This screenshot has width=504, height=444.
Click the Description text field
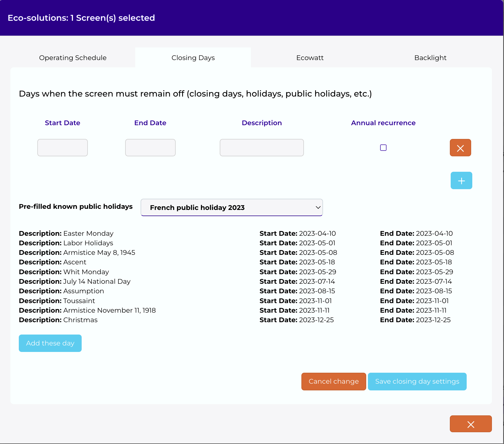click(x=262, y=148)
